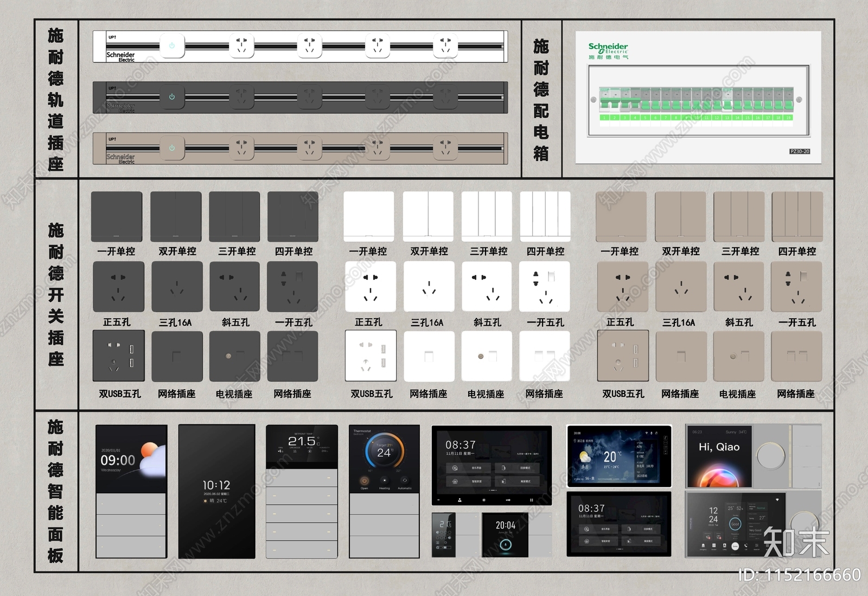This screenshot has height=596, width=868.
Task: Click the orange Open button on the thermostat panel
Action: click(364, 480)
